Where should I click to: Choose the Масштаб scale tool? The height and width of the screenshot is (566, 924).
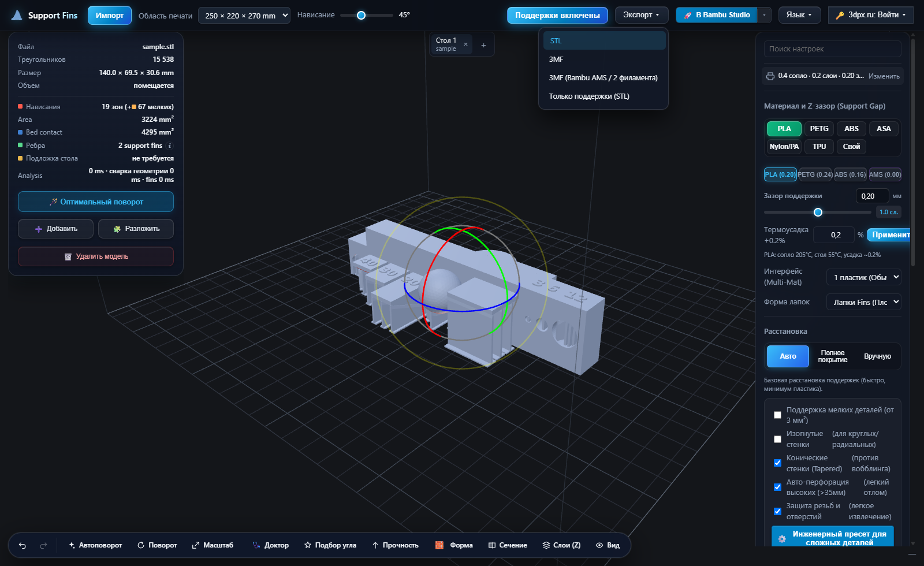(213, 545)
